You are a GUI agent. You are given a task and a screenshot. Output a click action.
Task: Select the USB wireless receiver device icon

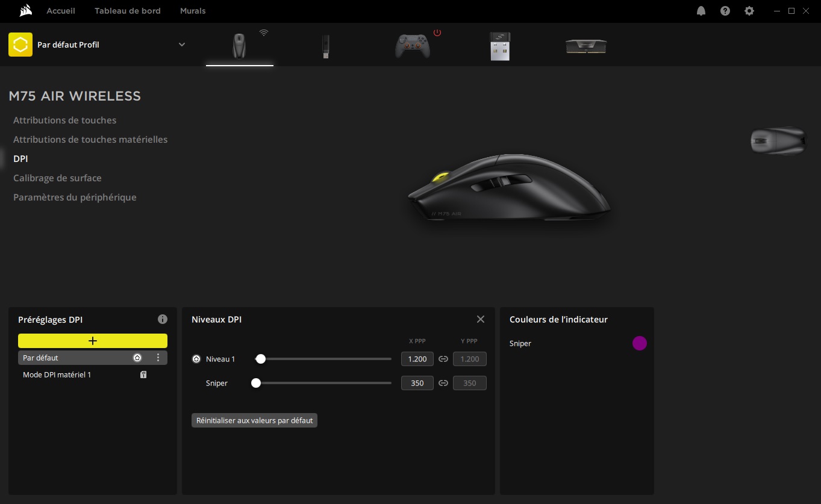[500, 46]
